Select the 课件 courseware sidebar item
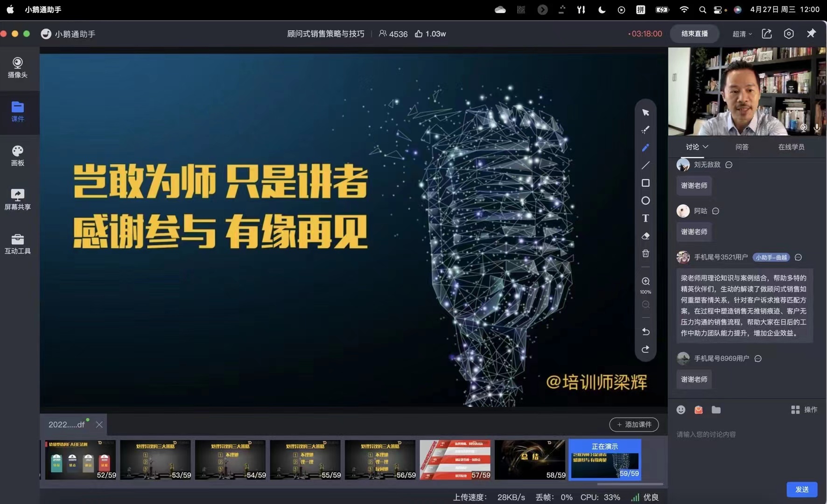This screenshot has height=504, width=827. pos(18,112)
